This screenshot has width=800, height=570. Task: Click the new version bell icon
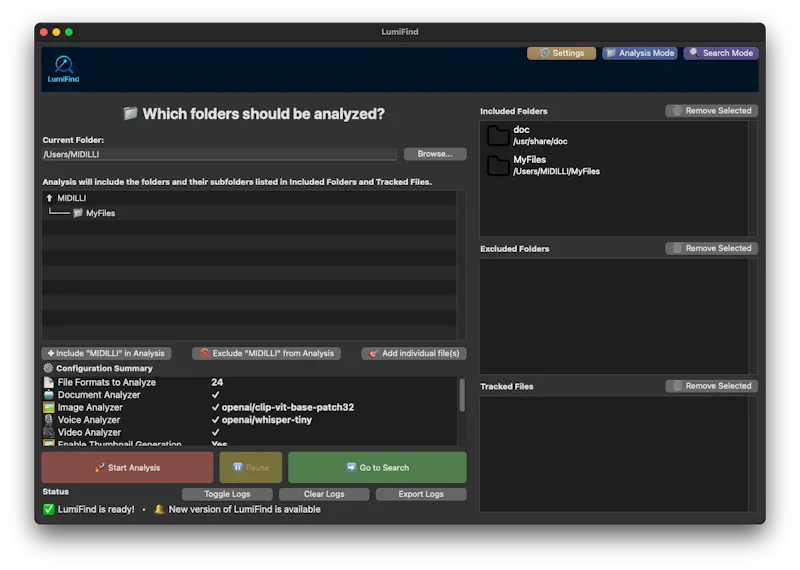click(159, 509)
